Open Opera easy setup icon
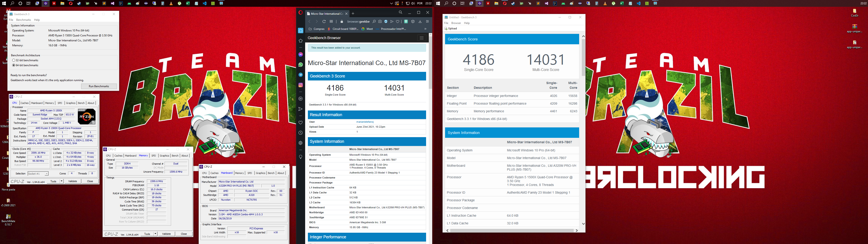Image resolution: width=868 pixels, height=244 pixels. (x=427, y=21)
